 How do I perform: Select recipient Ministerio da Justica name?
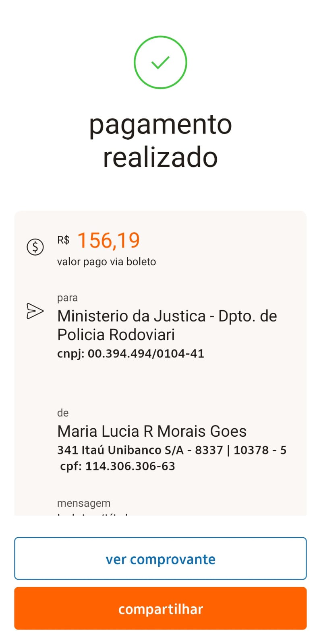tap(167, 316)
